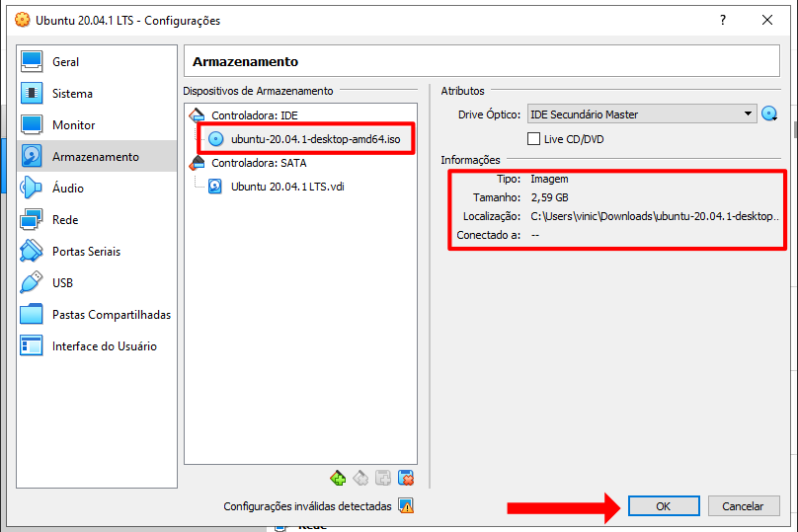
Task: Select the ubuntu-20.04.1-desktop-amd64.iso disc entry
Action: (315, 139)
